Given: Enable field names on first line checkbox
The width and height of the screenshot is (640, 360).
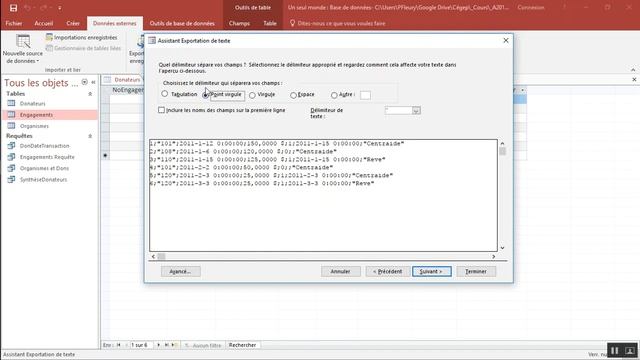Looking at the screenshot, I should click(162, 110).
